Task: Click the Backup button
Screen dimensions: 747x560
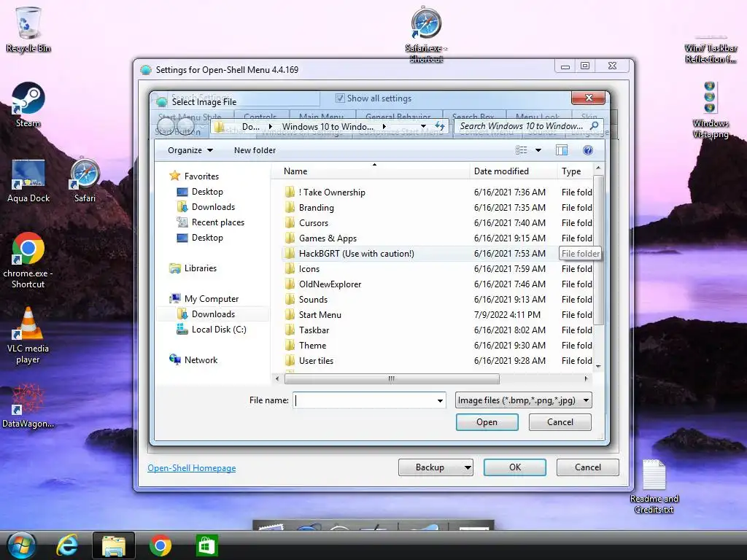Action: (430, 467)
